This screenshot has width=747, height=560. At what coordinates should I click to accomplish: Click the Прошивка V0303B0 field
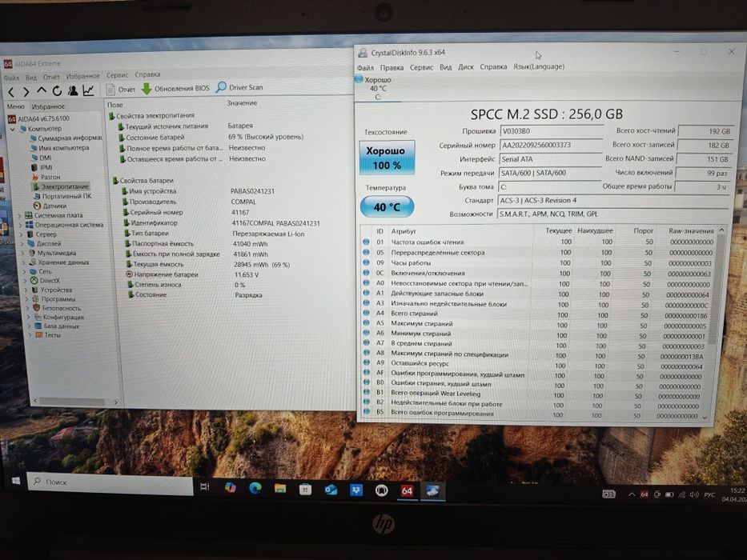(x=552, y=131)
